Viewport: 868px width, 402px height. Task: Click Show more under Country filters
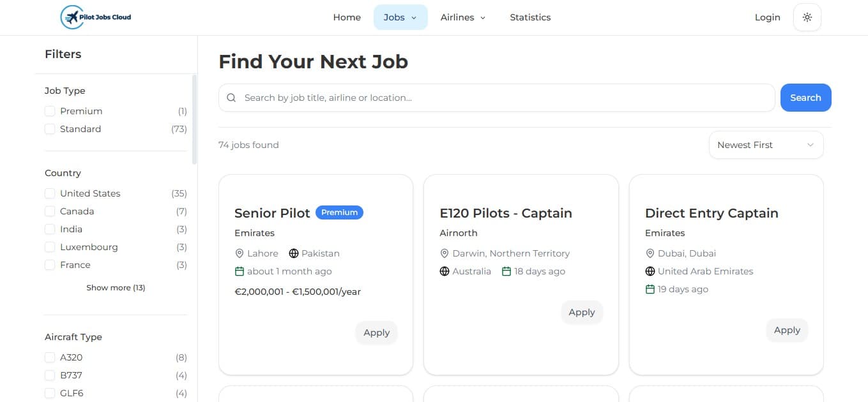116,287
